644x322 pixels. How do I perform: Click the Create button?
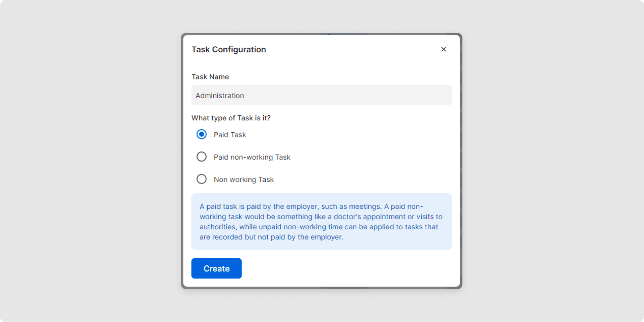[216, 268]
